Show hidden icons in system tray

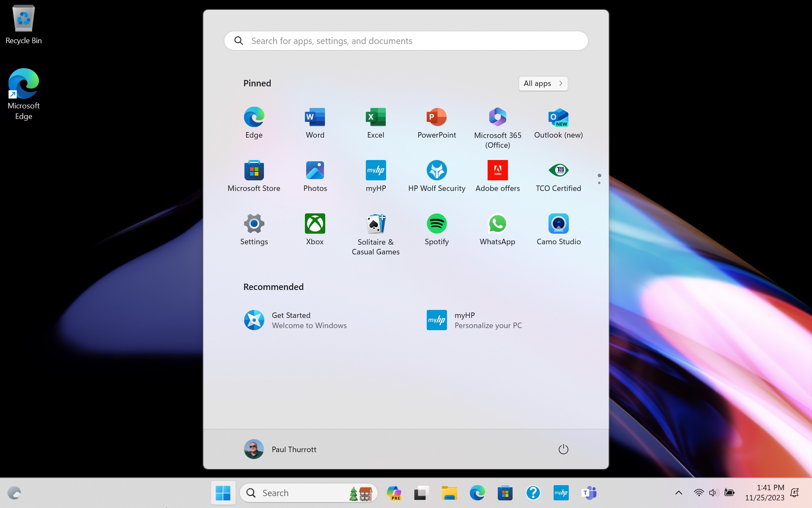[x=678, y=493]
